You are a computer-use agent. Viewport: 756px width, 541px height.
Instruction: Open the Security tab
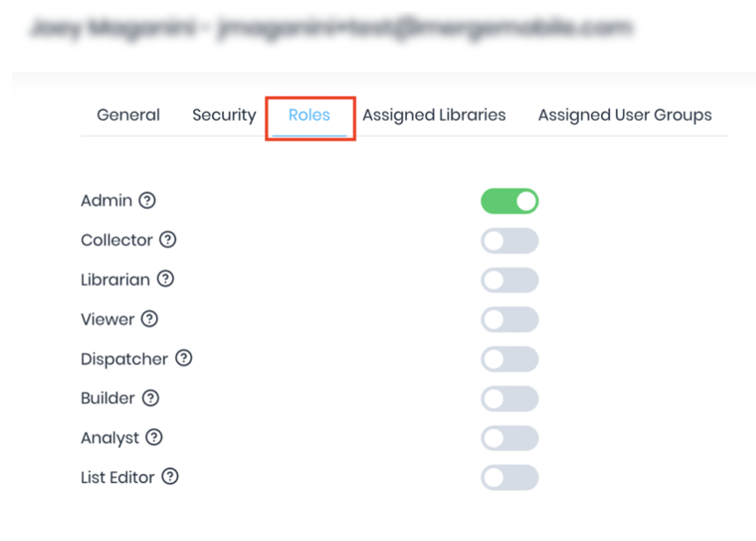(x=224, y=115)
